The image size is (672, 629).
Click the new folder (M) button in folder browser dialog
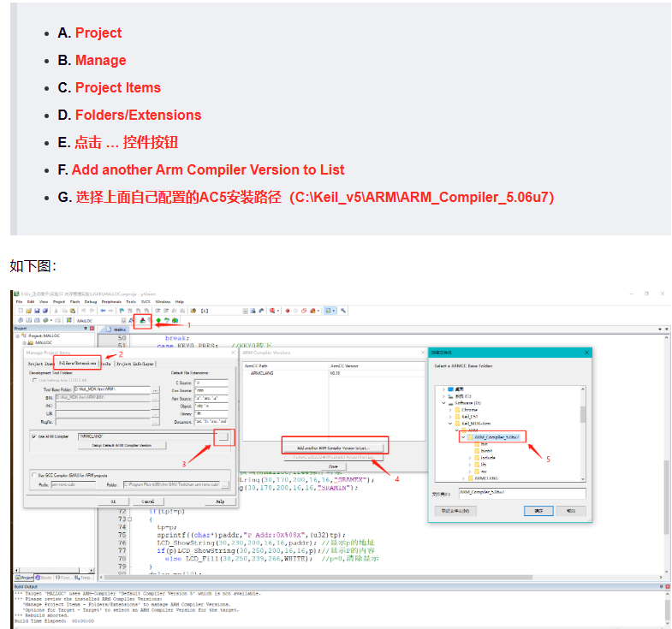point(455,511)
